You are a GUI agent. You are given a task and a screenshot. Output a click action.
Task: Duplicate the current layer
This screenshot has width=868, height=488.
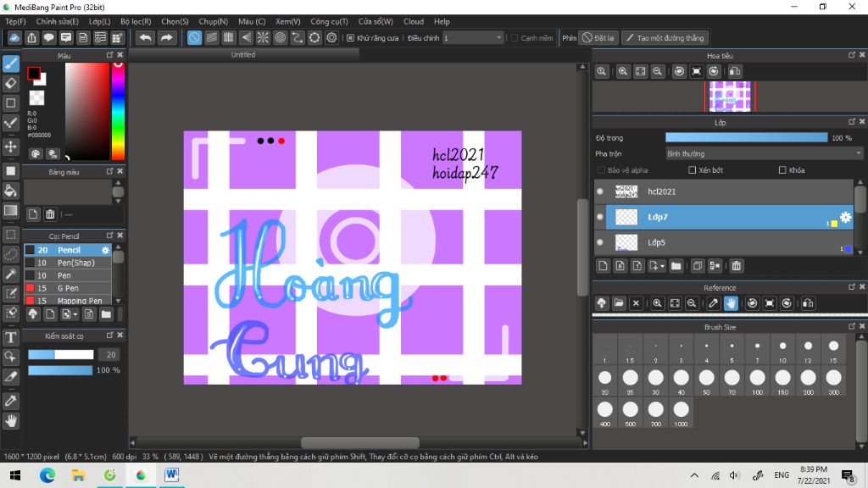click(698, 266)
